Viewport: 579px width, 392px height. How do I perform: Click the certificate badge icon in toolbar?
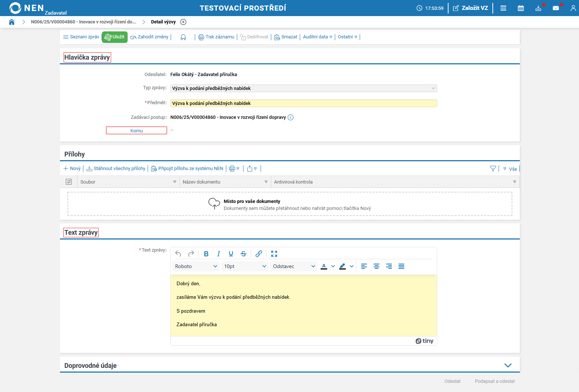click(183, 37)
